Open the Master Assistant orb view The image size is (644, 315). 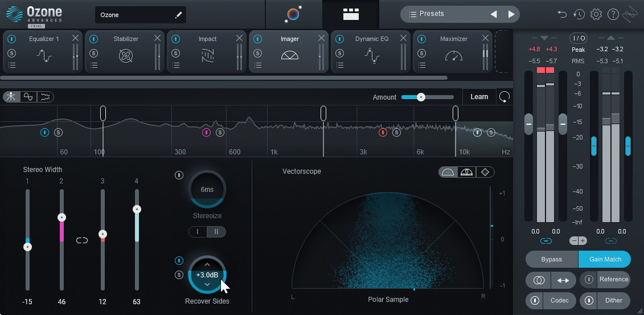tap(293, 14)
